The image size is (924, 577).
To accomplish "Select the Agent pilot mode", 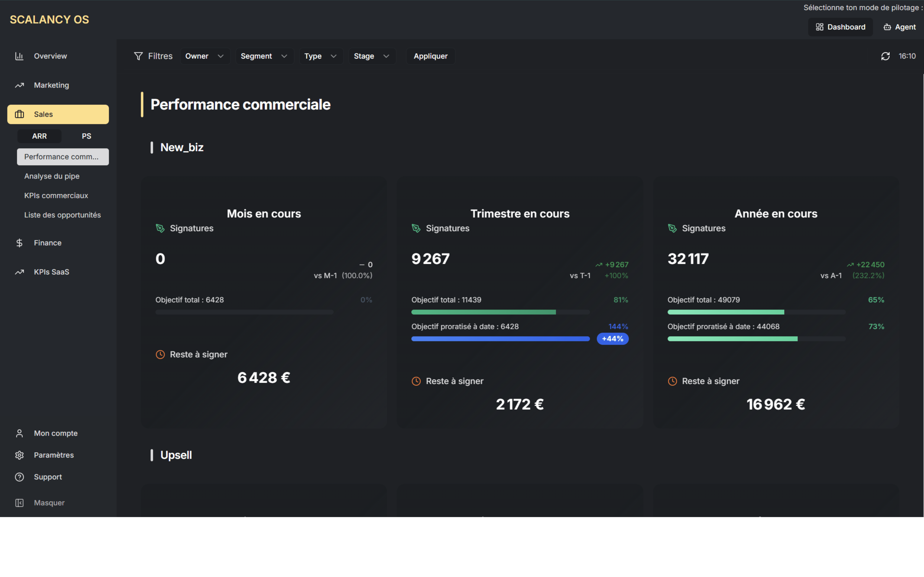I will [899, 27].
